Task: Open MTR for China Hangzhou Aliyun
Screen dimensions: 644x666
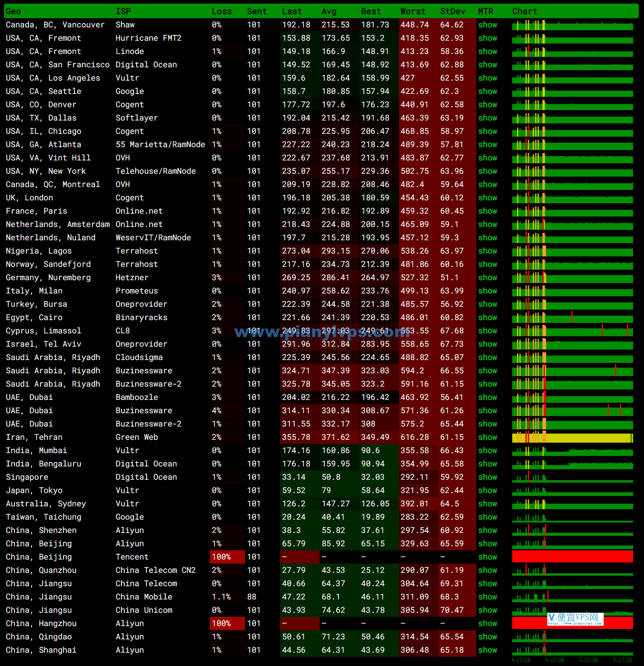Action: (x=488, y=623)
